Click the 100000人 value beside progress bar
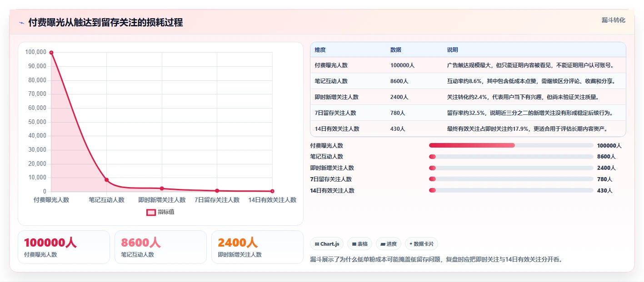 (609, 146)
